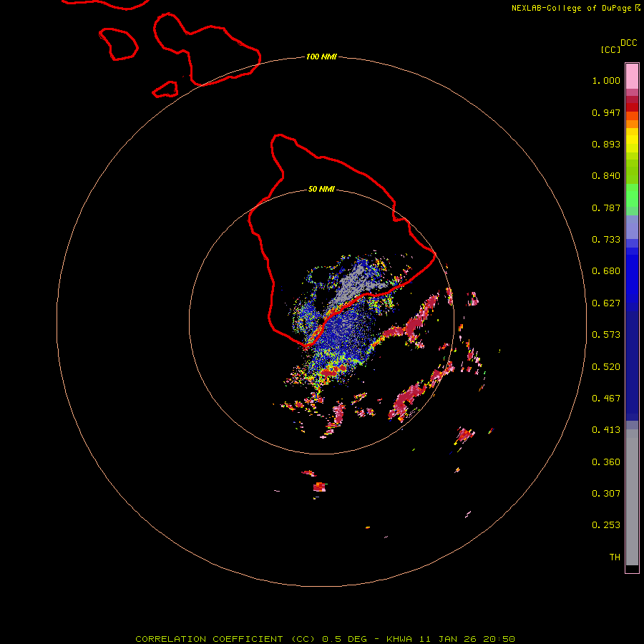Pick the bright red color bar segment
Viewport: 644px width, 644px height.
(632, 107)
